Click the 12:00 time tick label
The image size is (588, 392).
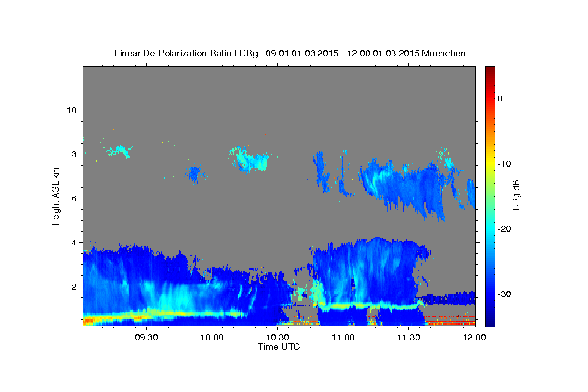pyautogui.click(x=474, y=337)
